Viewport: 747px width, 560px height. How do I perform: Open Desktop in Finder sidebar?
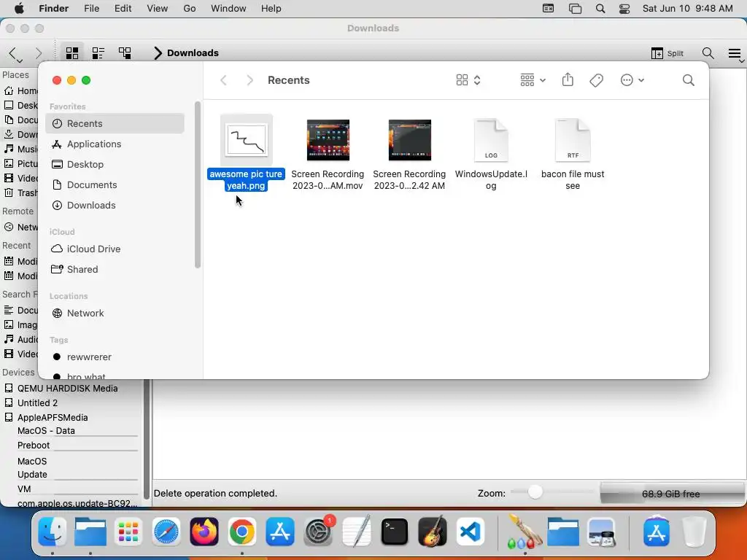(x=115, y=164)
